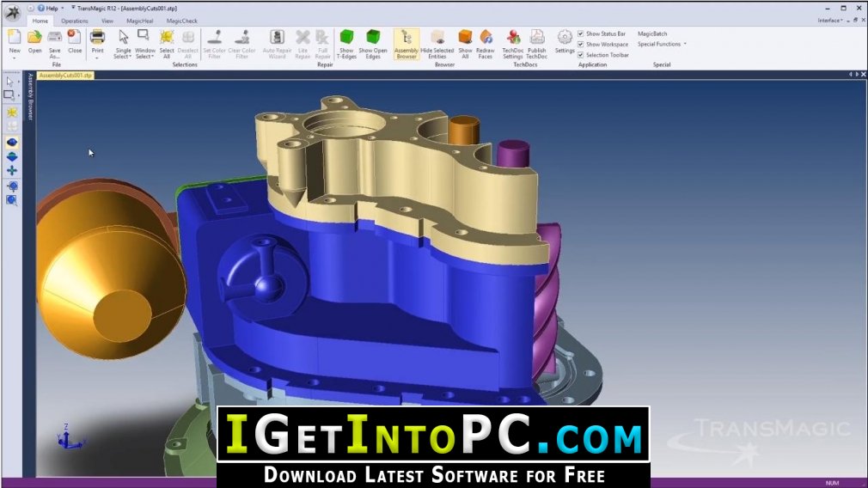Click the MagicBatch button
The height and width of the screenshot is (488, 868).
652,34
